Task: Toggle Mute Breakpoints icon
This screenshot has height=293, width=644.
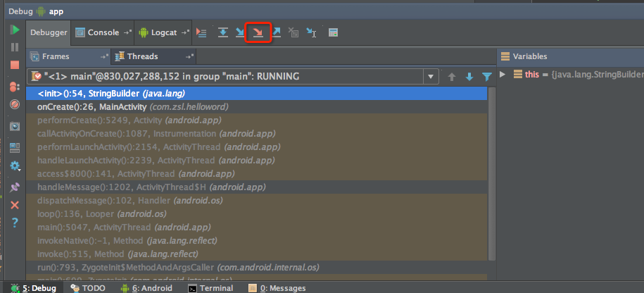Action: click(x=15, y=104)
